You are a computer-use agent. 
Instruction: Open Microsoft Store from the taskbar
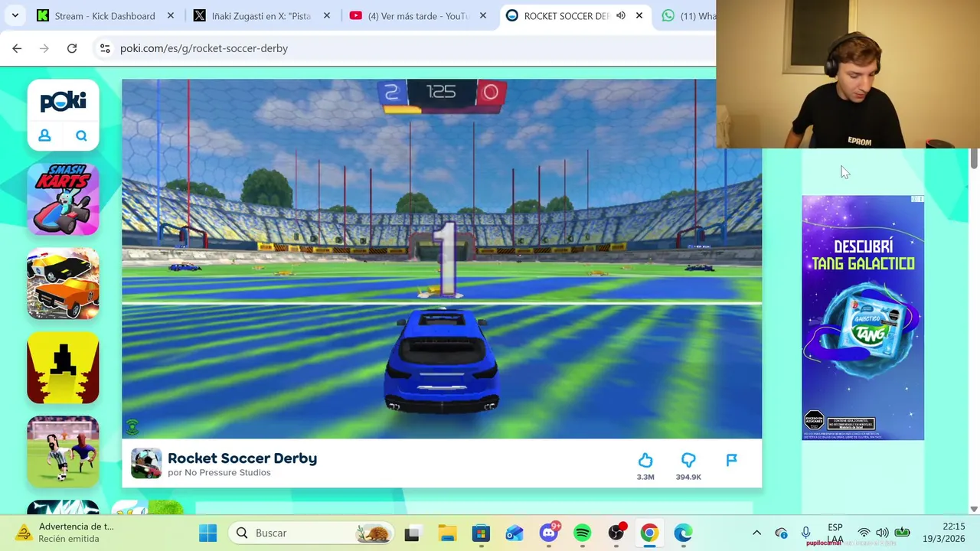coord(481,533)
